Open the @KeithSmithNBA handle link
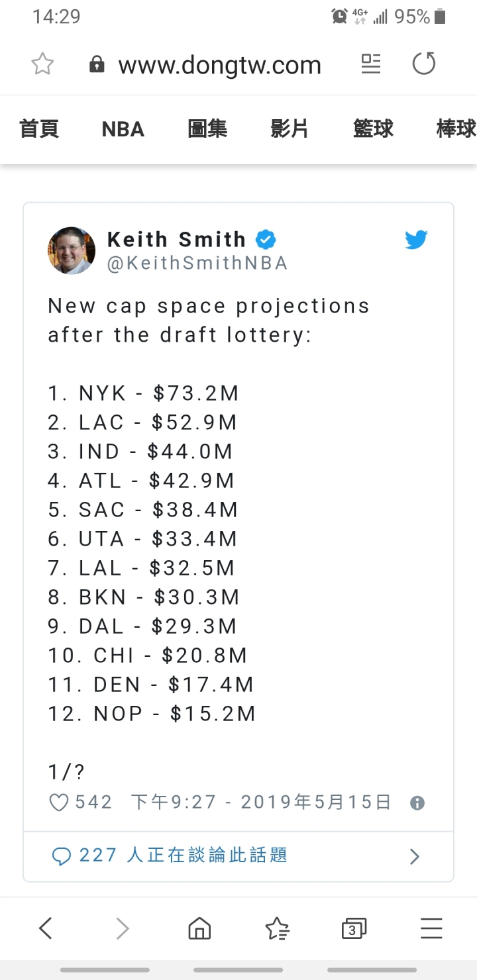This screenshot has height=980, width=477. (x=197, y=264)
